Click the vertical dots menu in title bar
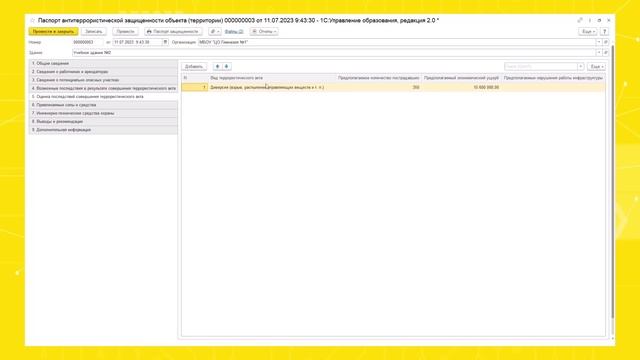This screenshot has width=640, height=360. [x=590, y=20]
